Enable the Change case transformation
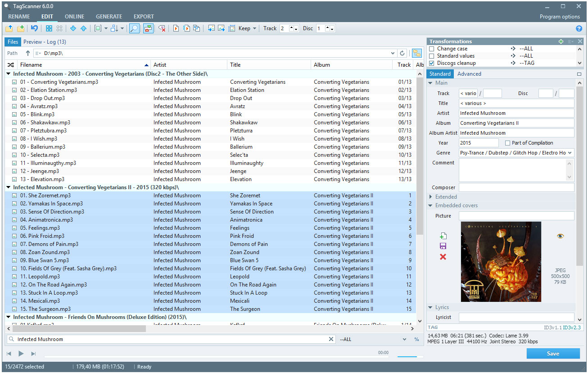 [x=432, y=48]
